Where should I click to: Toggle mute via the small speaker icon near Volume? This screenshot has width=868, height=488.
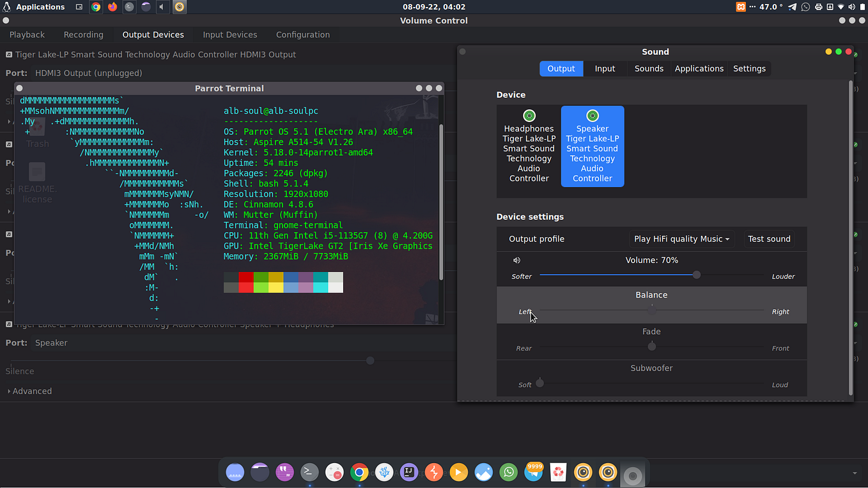pos(516,260)
